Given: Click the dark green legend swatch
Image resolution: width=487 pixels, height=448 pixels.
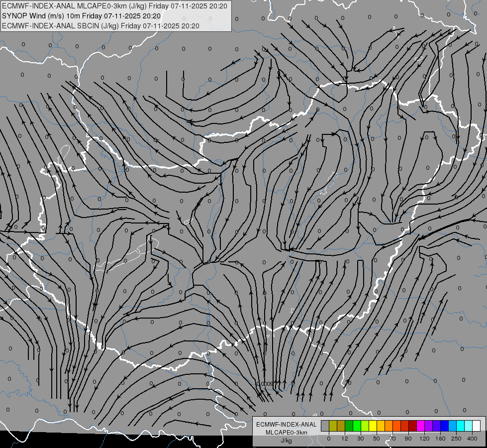Looking at the screenshot, I should [349, 426].
